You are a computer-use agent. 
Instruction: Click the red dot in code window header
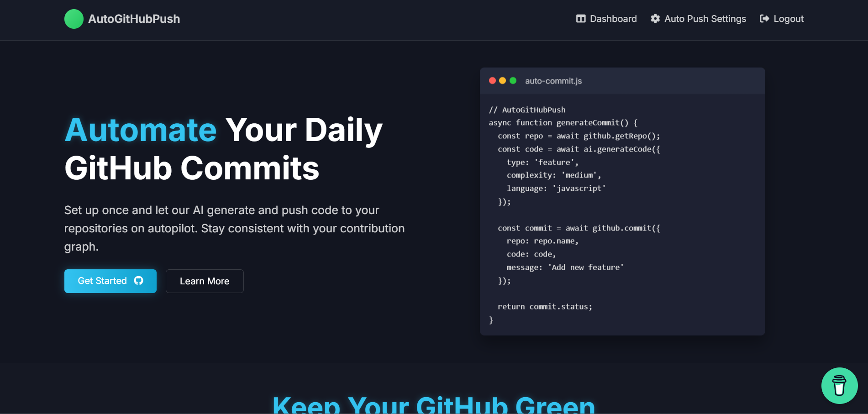(x=492, y=81)
